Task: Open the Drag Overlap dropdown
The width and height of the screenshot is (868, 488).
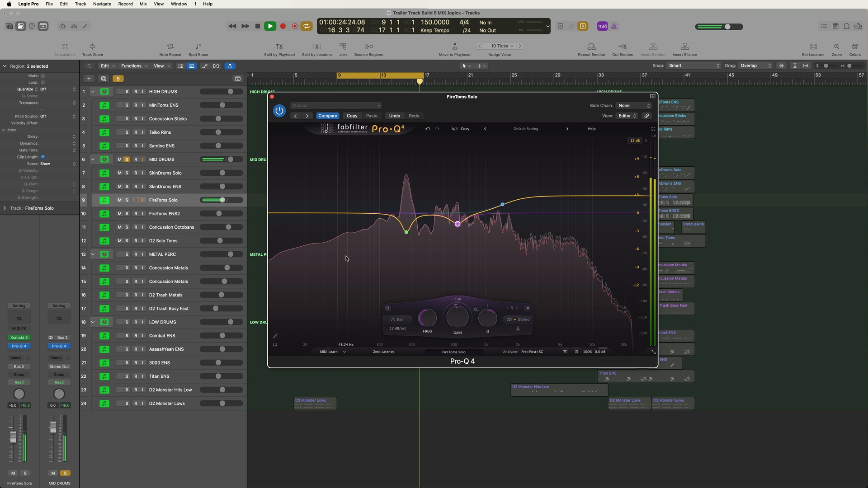Action: tap(756, 66)
